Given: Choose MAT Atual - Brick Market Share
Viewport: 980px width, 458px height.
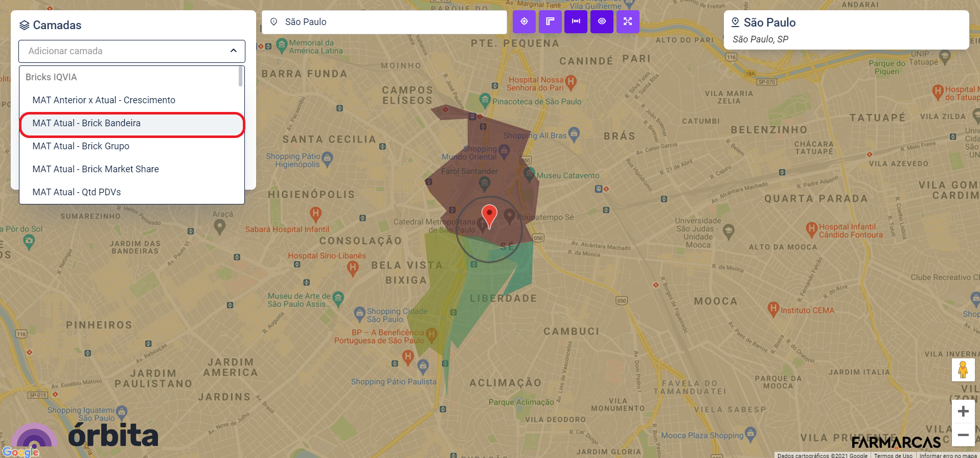Looking at the screenshot, I should [132, 169].
